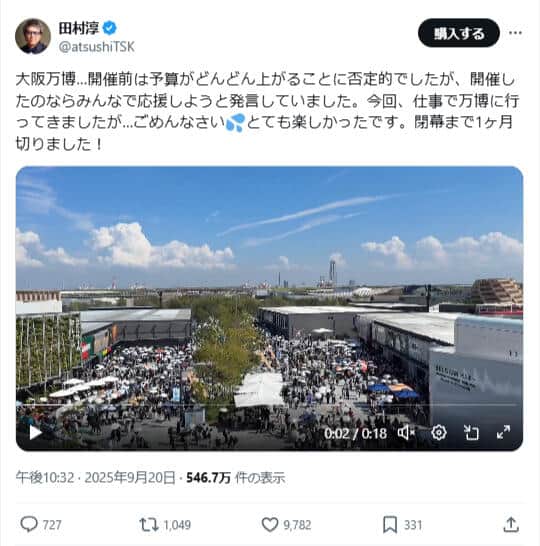
Task: Open video settings gear
Action: point(439,433)
